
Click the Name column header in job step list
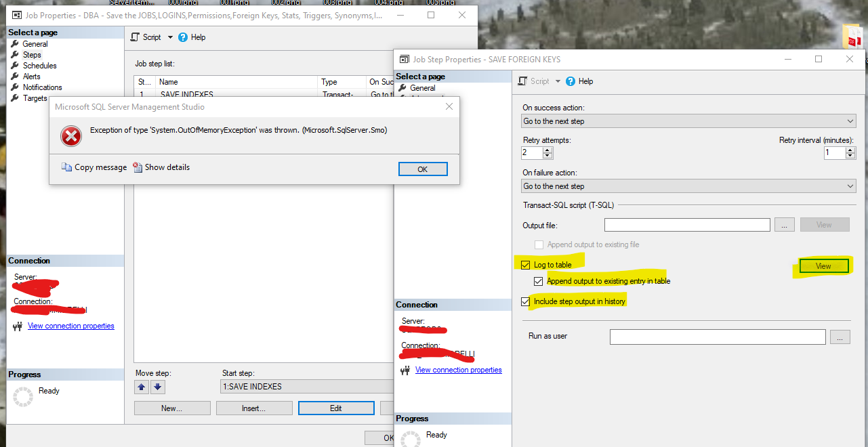pyautogui.click(x=237, y=82)
